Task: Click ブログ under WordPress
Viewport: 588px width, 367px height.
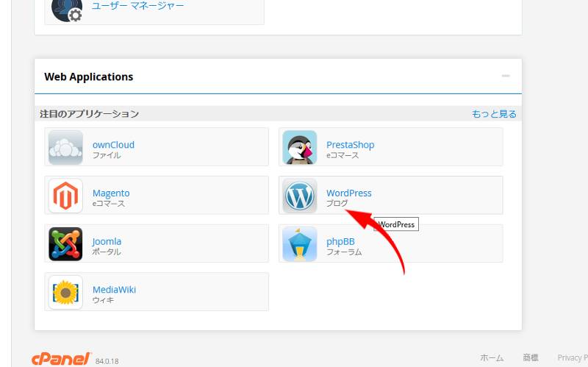Action: tap(337, 204)
